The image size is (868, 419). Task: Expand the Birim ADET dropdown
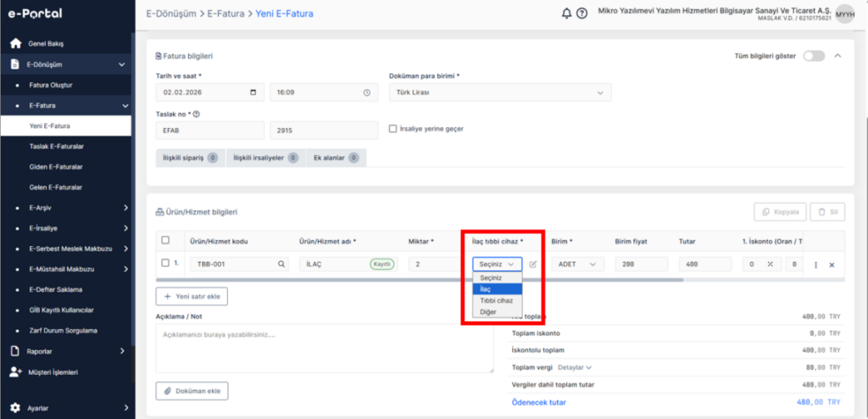[578, 265]
